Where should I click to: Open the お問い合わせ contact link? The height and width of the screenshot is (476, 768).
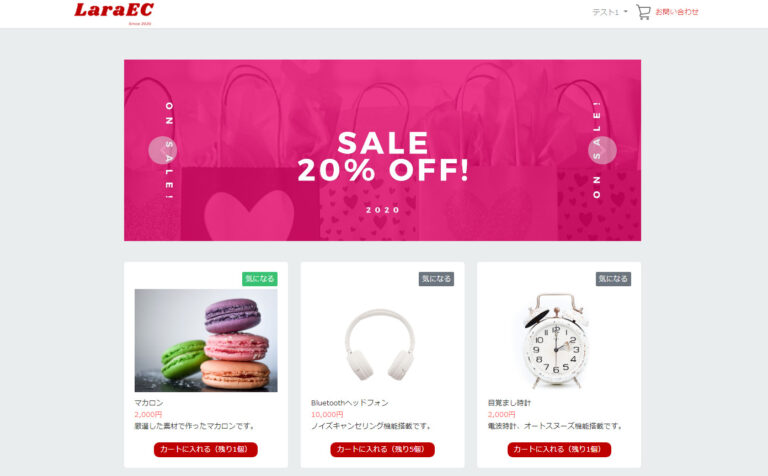677,12
